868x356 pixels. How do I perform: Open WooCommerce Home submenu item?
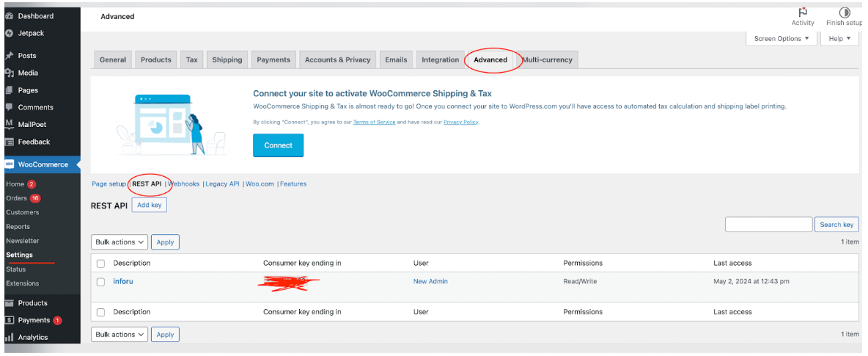15,184
